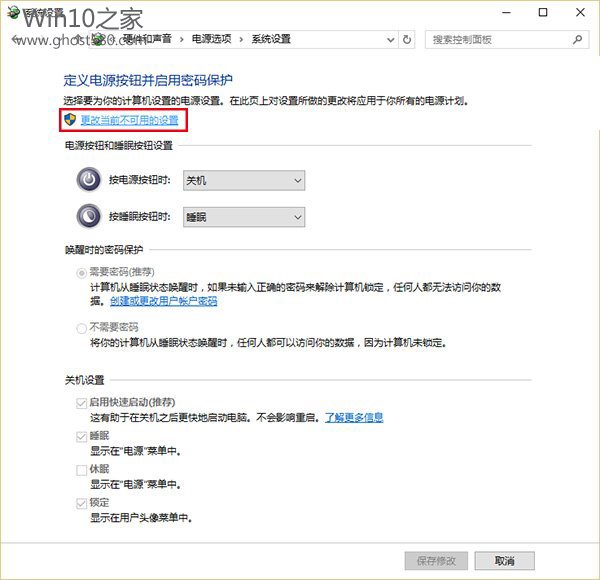600x580 pixels.
Task: Open the 创建或更改用户帐户密码 link
Action: [164, 301]
